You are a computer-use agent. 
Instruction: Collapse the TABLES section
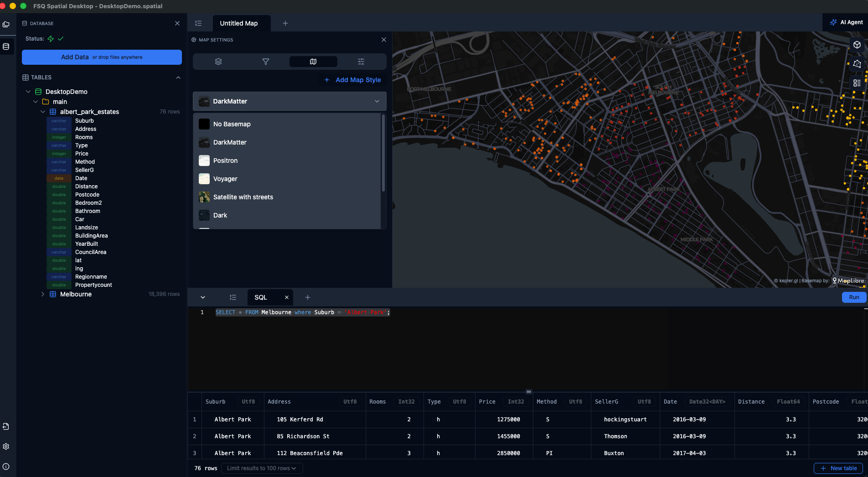[178, 78]
